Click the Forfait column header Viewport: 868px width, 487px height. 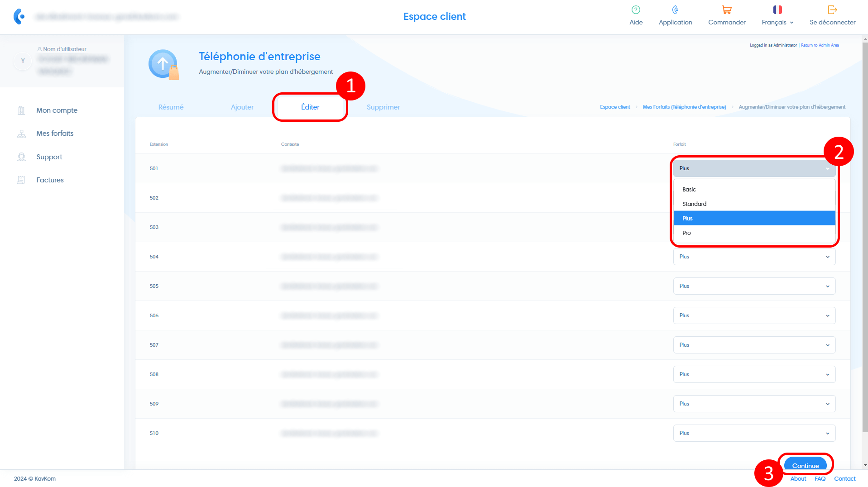pos(679,144)
